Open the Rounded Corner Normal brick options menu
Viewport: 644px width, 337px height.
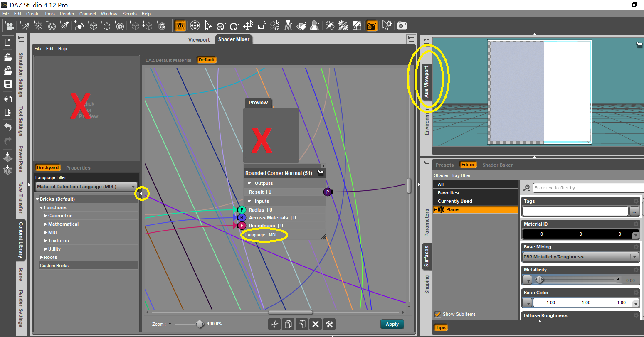(321, 173)
